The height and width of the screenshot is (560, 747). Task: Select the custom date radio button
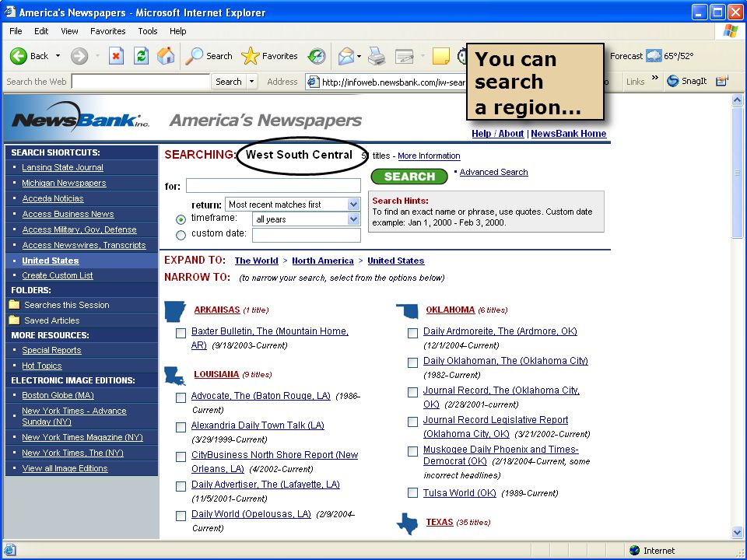click(181, 235)
